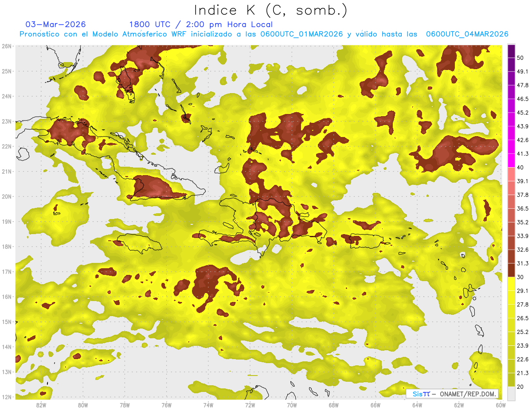Viewport: 532px width, 411px height.
Task: Click the colorbar label "27.8"
Action: [523, 305]
